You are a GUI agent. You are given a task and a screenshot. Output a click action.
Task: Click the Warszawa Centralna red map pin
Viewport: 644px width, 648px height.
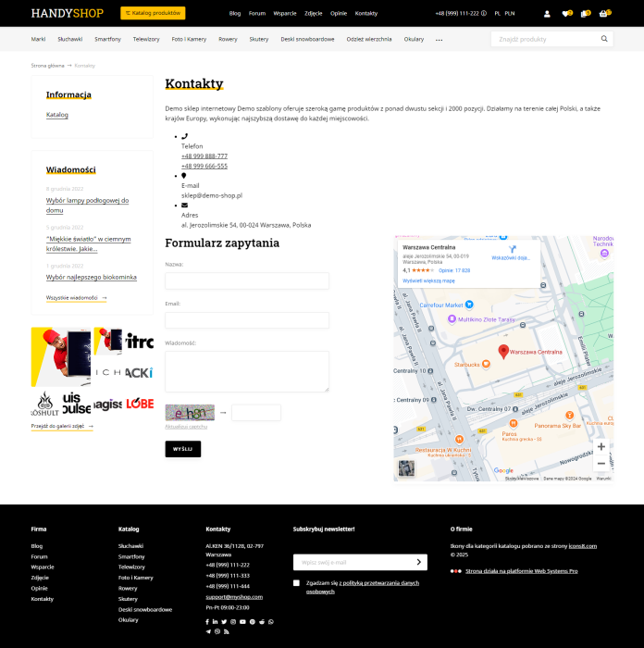(x=503, y=351)
